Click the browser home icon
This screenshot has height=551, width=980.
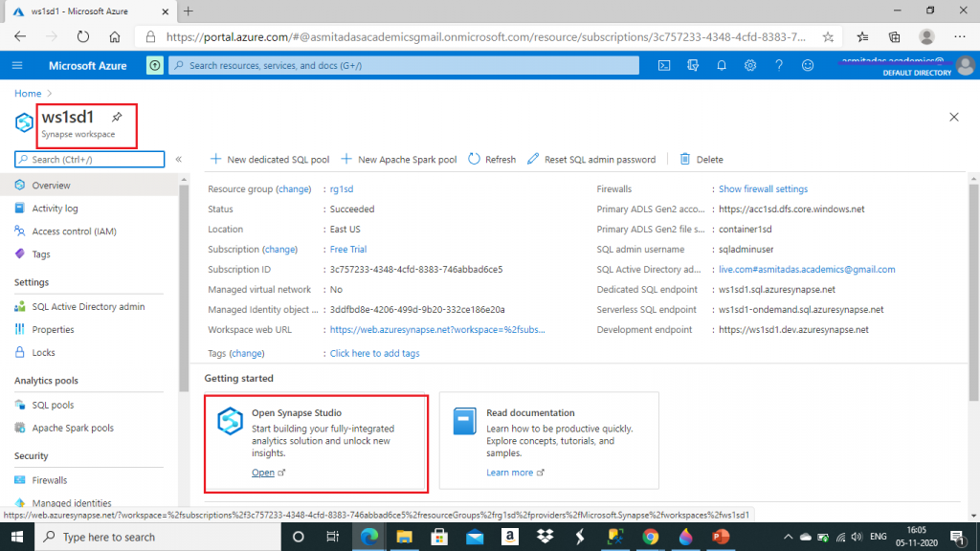(115, 37)
